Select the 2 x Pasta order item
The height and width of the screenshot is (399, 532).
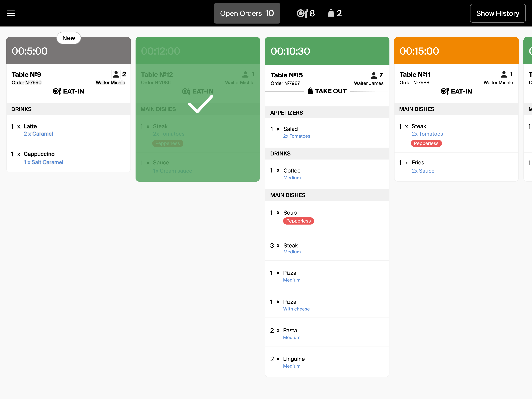(x=327, y=332)
